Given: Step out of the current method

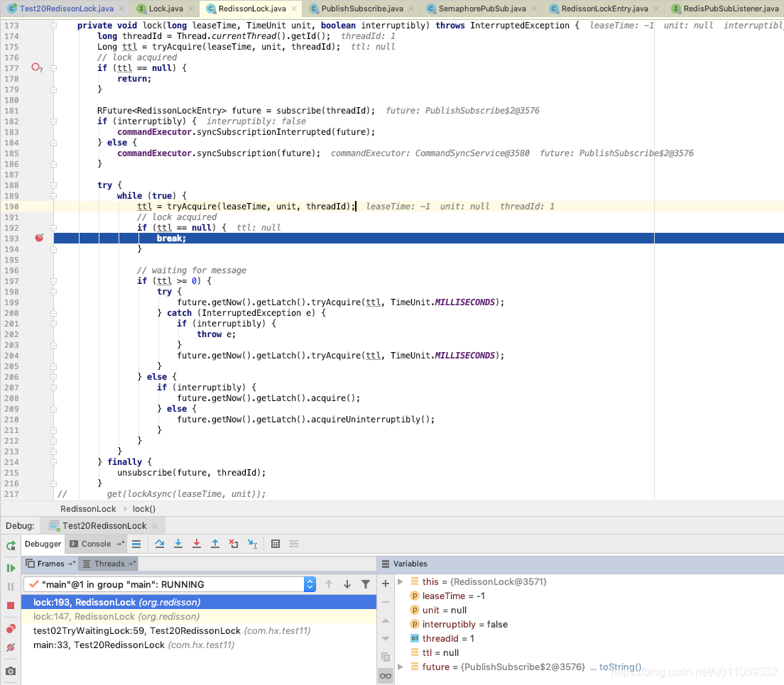Looking at the screenshot, I should click(x=215, y=544).
